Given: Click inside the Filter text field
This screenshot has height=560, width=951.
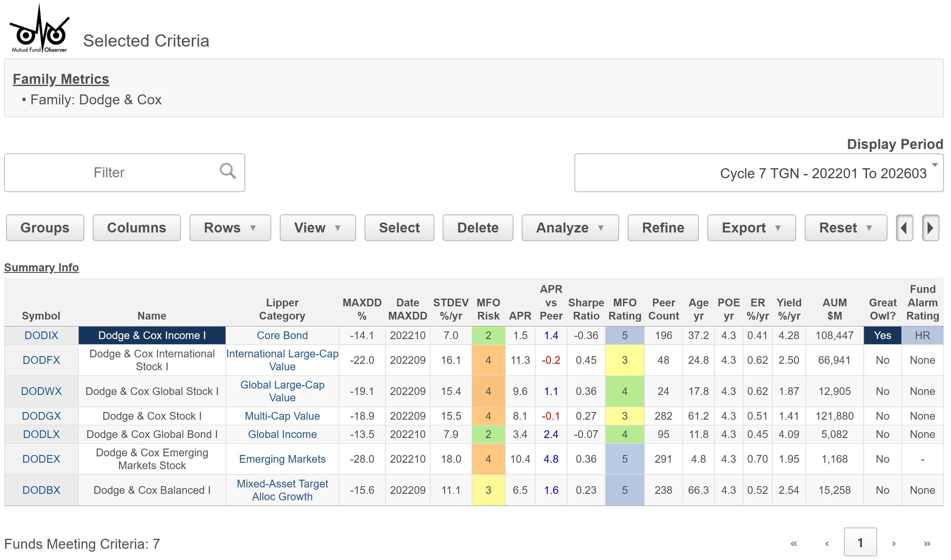Looking at the screenshot, I should [110, 173].
